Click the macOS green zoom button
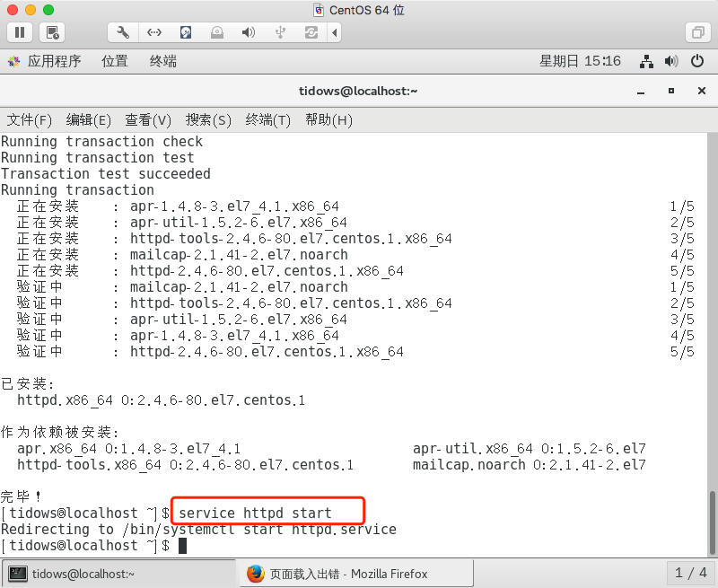The image size is (718, 588). point(48,10)
